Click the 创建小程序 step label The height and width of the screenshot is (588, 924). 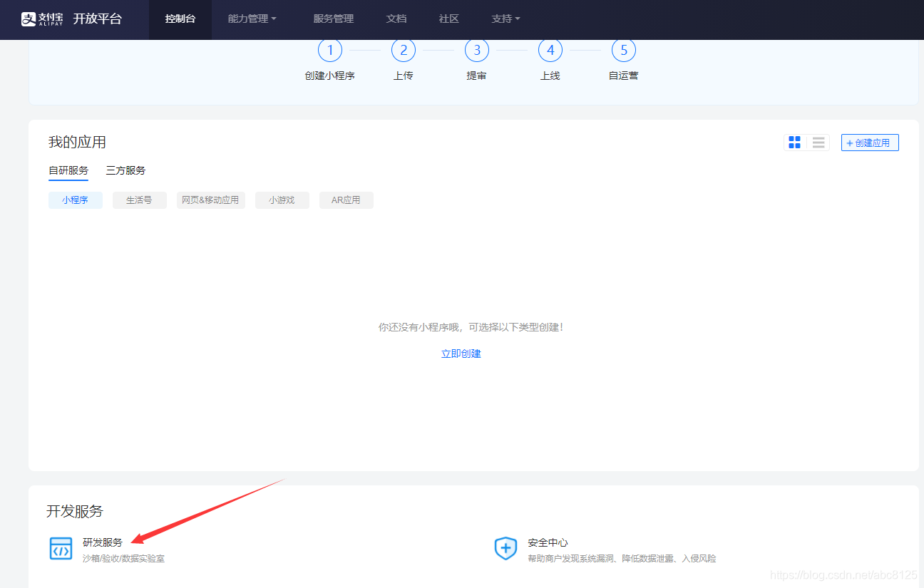(330, 76)
